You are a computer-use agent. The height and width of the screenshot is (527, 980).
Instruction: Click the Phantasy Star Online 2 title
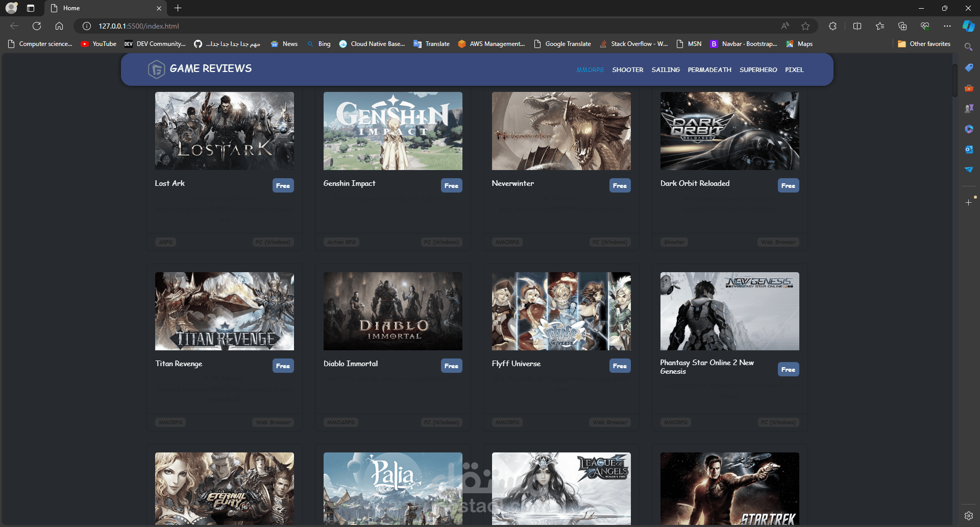pos(707,367)
